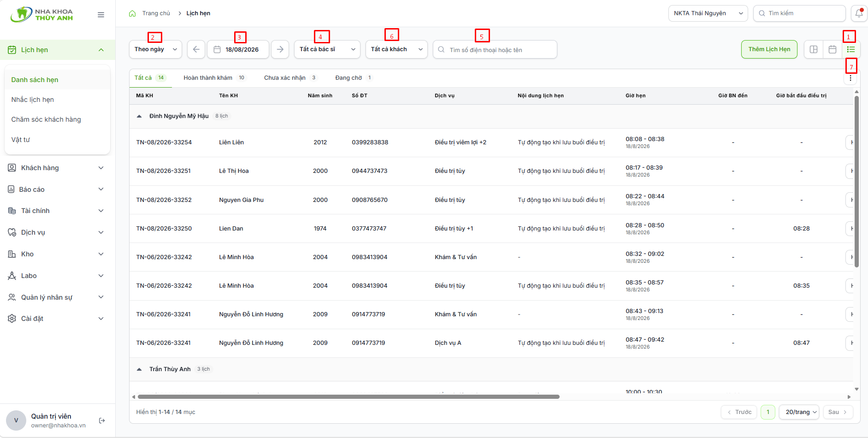
Task: Expand the Kho sidebar menu
Action: [x=58, y=254]
